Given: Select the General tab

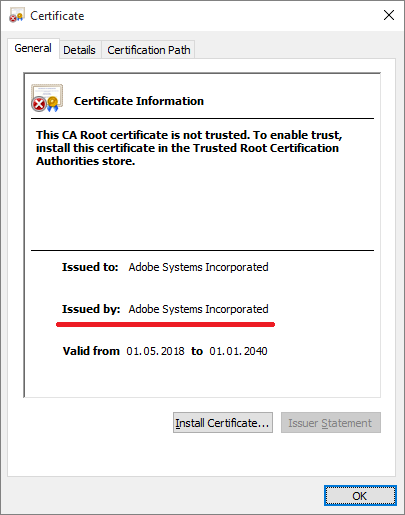Looking at the screenshot, I should [33, 48].
